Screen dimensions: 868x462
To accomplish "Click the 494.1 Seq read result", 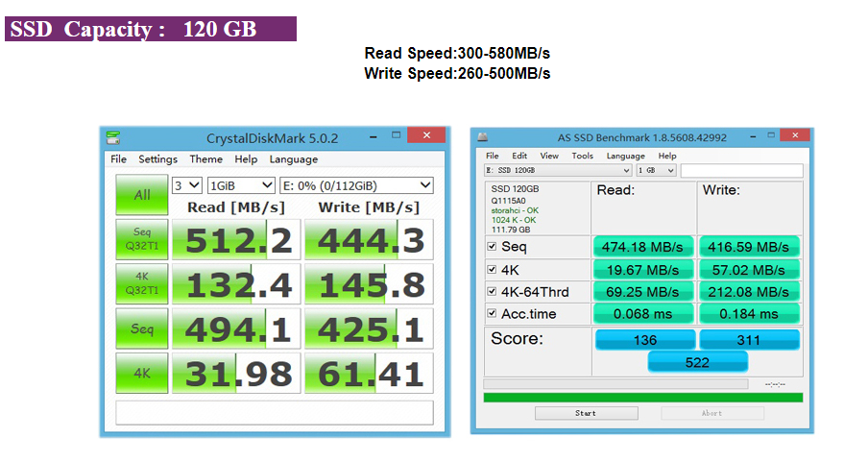I will pos(236,328).
